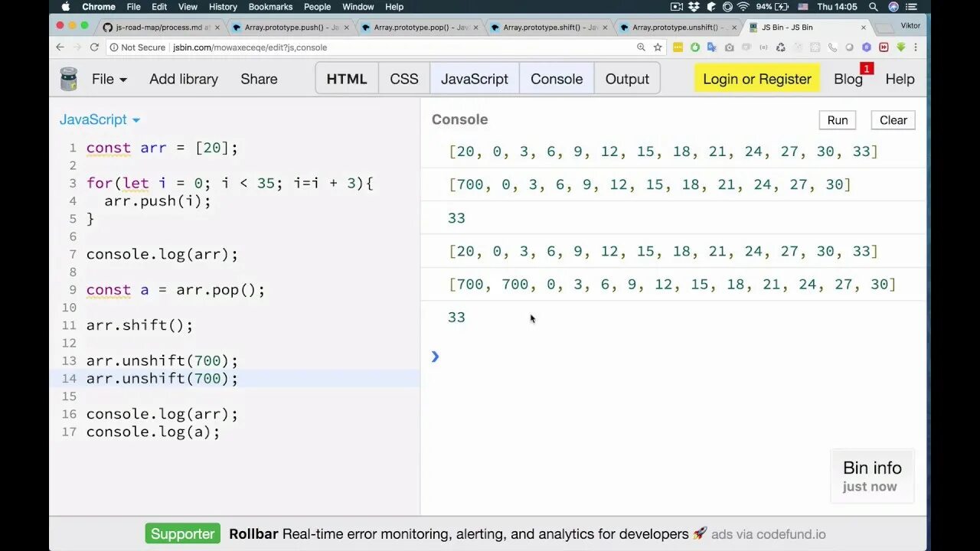Open Chrome History menu
980x551 pixels.
point(223,7)
